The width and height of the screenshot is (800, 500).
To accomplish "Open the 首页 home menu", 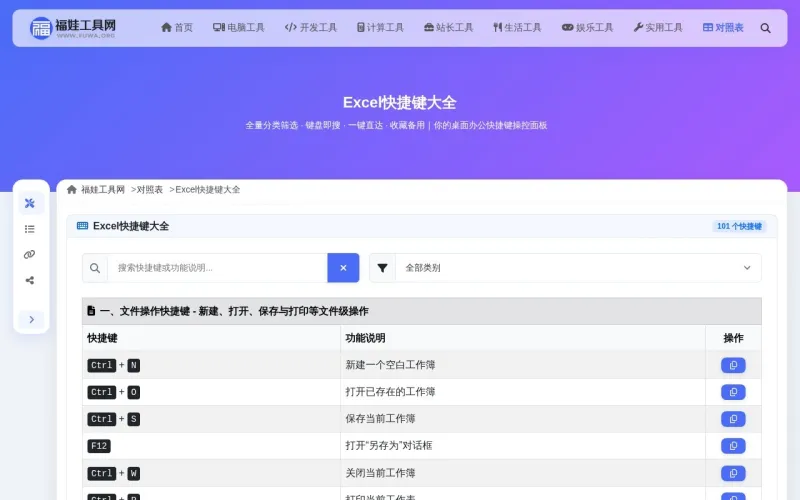I will click(177, 28).
